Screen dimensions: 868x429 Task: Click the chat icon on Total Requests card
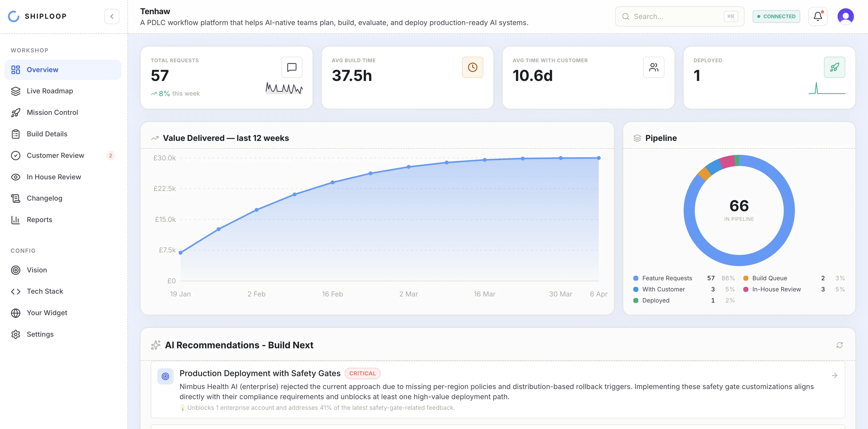(291, 67)
